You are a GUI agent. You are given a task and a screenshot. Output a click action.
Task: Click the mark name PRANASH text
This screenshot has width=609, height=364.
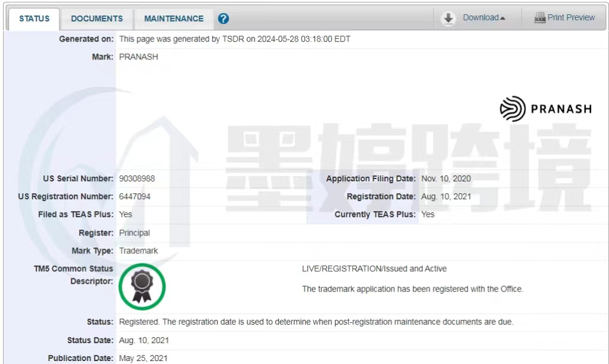pos(138,57)
